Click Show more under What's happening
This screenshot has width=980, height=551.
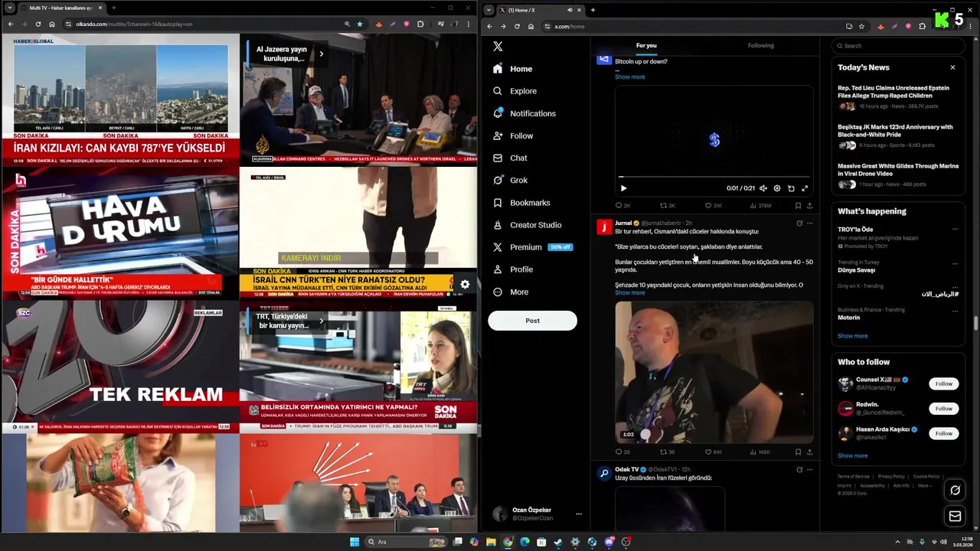click(852, 336)
